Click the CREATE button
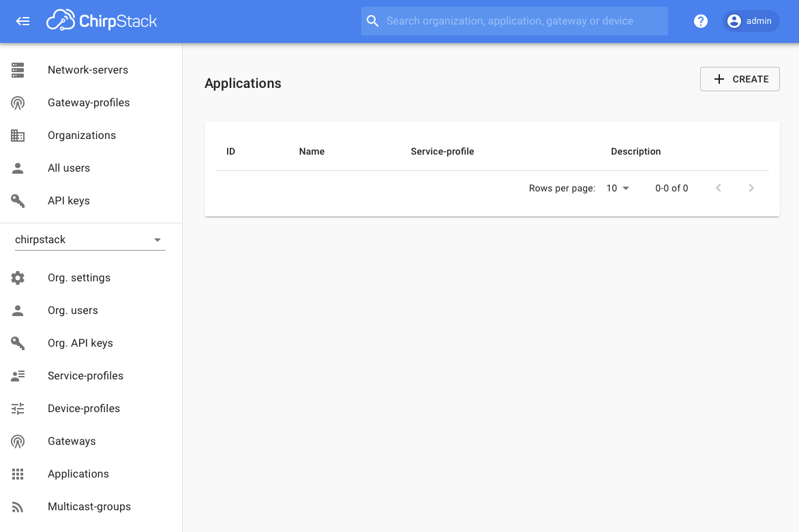Image resolution: width=799 pixels, height=532 pixels. [740, 79]
